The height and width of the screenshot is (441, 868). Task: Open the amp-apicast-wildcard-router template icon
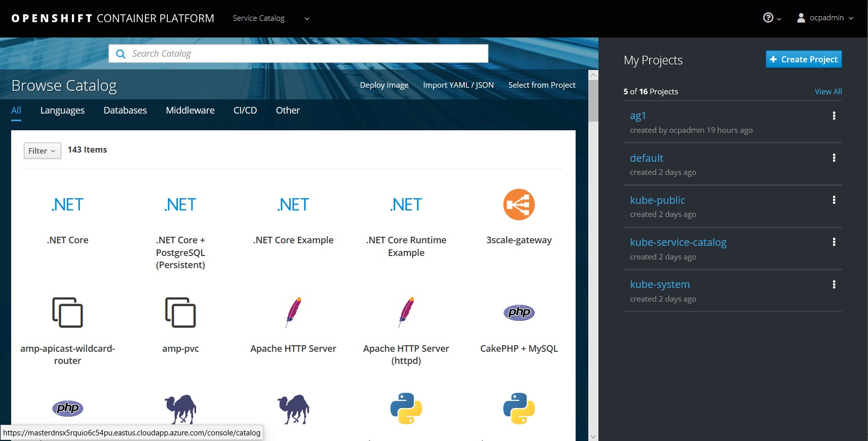click(x=67, y=312)
